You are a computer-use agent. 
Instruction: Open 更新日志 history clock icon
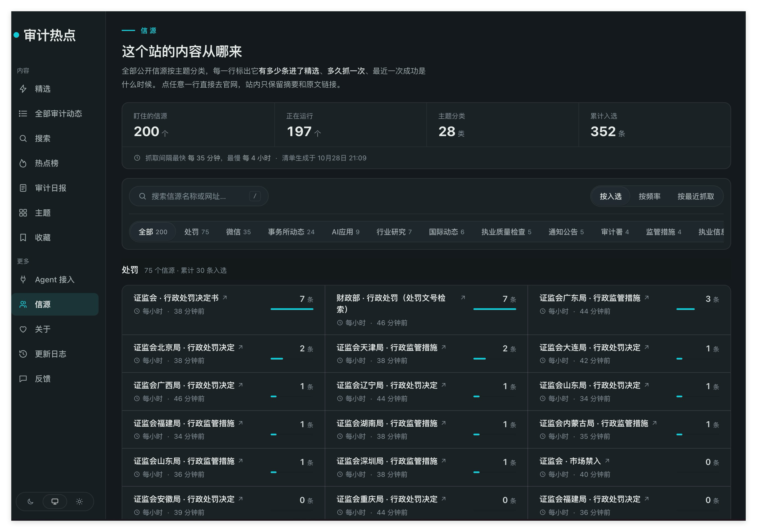(x=23, y=354)
